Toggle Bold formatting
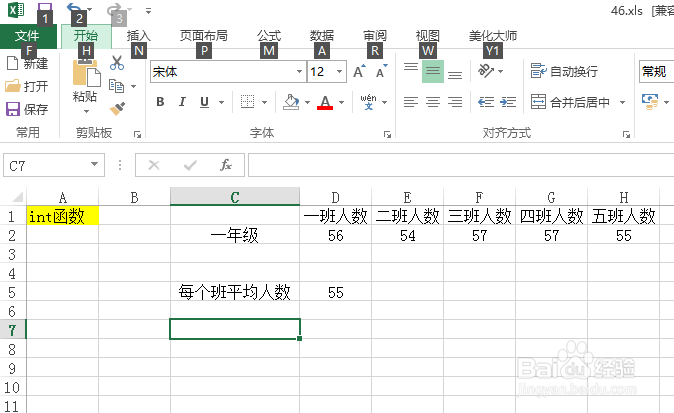674x413 pixels. pos(160,102)
